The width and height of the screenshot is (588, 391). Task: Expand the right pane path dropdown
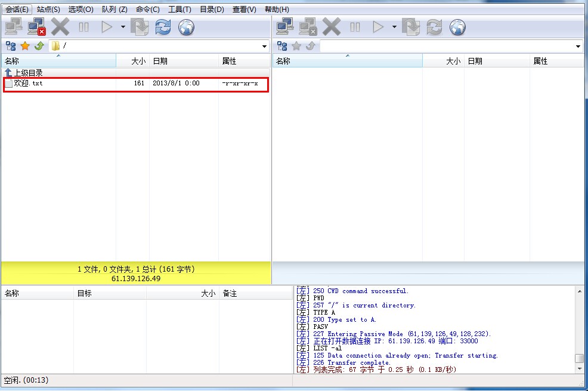point(578,47)
